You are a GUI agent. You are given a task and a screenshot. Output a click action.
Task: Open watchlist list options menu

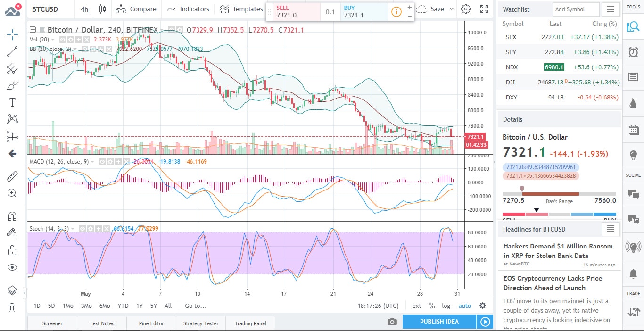coord(611,9)
